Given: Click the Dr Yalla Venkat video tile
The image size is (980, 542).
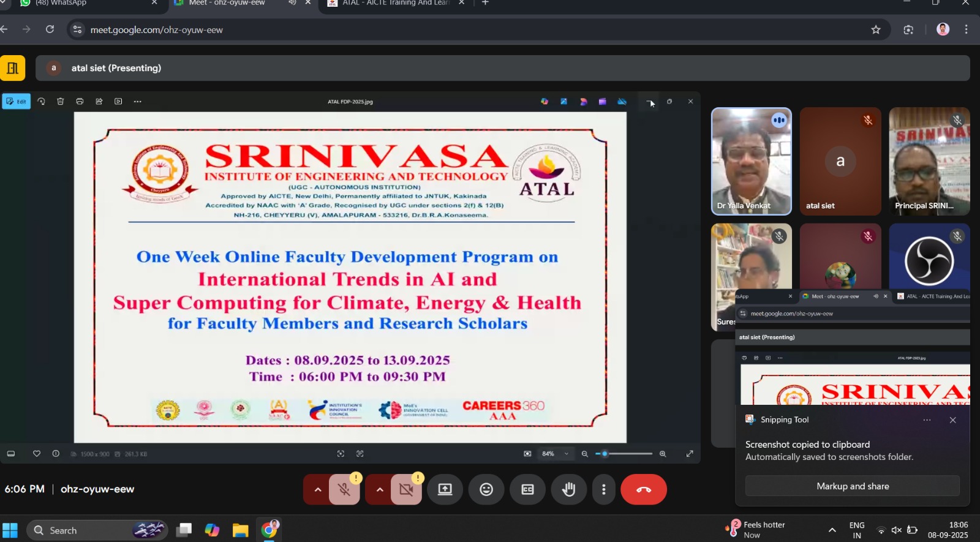Looking at the screenshot, I should pos(752,162).
